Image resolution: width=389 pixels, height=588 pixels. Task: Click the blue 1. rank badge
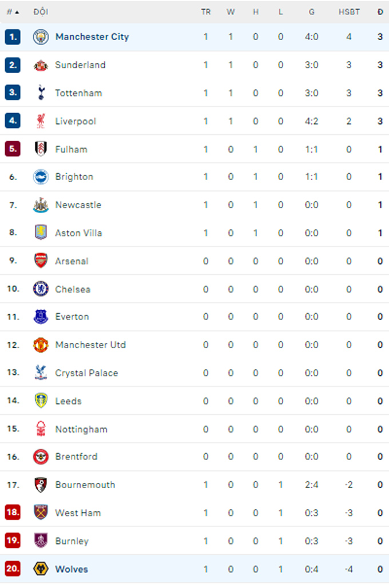13,37
